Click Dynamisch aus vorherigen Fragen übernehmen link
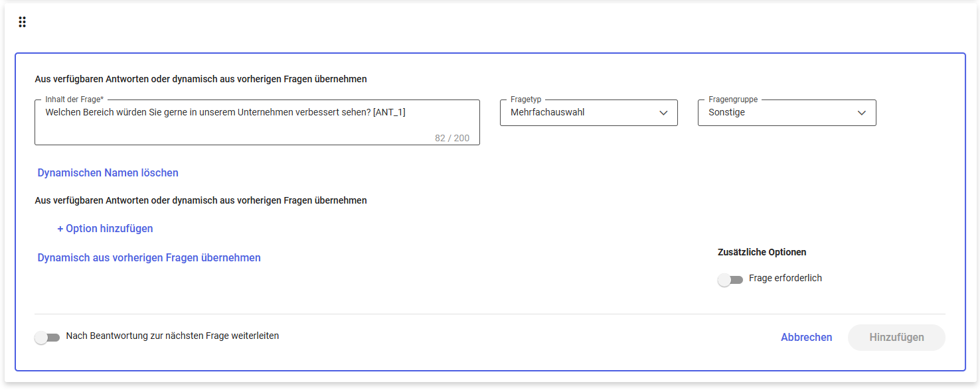Screen dimensions: 980x390 point(149,257)
